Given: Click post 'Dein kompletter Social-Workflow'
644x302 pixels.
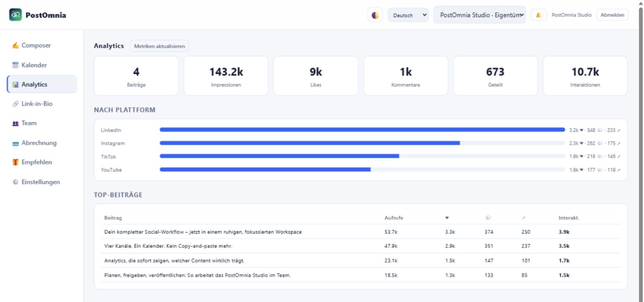Looking at the screenshot, I should [203, 232].
